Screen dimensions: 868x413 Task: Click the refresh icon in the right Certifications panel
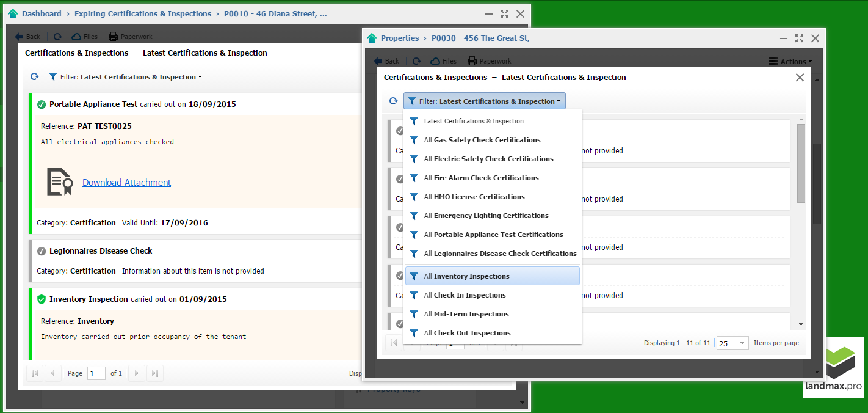[x=394, y=101]
